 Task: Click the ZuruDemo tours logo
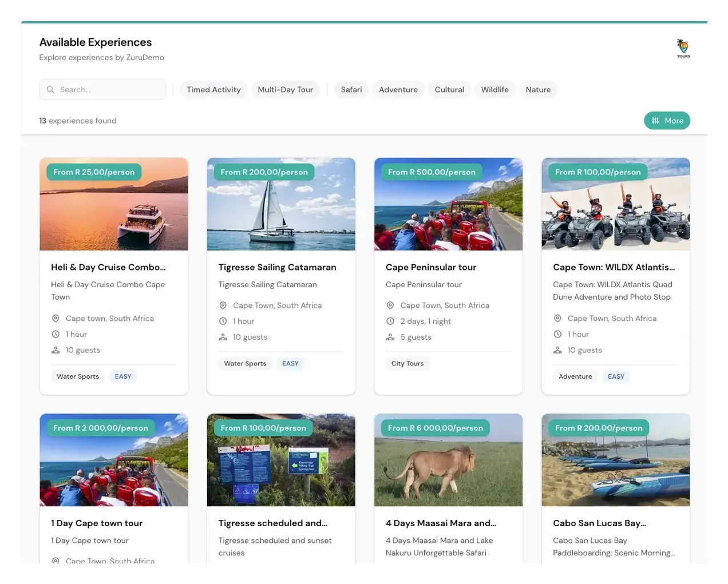[x=683, y=49]
